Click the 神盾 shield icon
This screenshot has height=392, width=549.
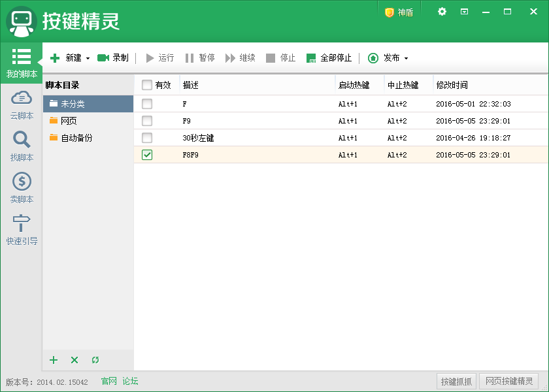click(390, 12)
